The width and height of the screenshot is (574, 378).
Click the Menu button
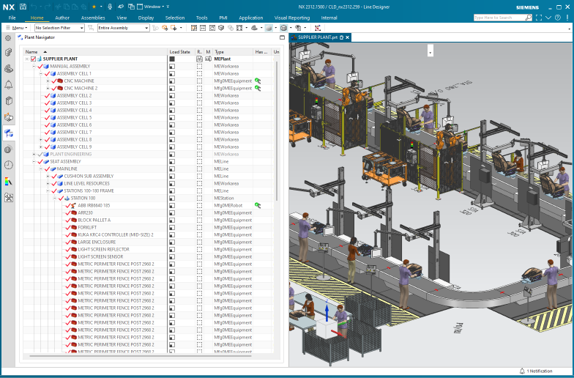[17, 28]
